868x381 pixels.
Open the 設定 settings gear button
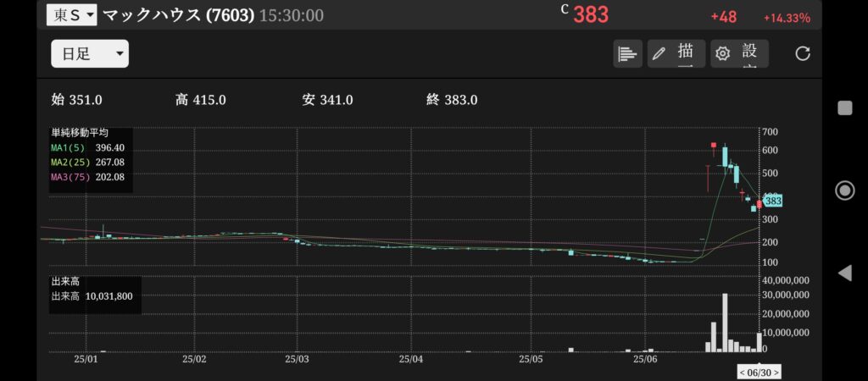coord(739,53)
